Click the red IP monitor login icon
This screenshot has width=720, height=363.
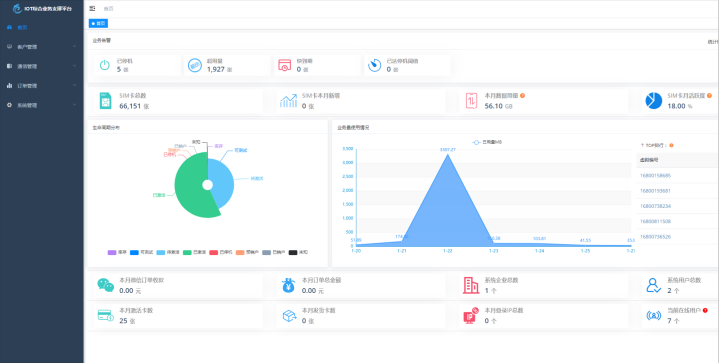[472, 316]
